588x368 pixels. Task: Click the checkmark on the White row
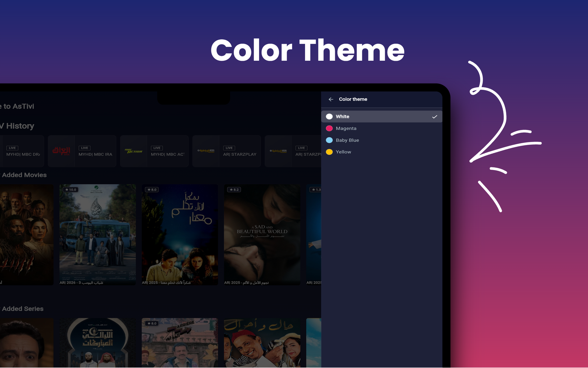coord(434,117)
